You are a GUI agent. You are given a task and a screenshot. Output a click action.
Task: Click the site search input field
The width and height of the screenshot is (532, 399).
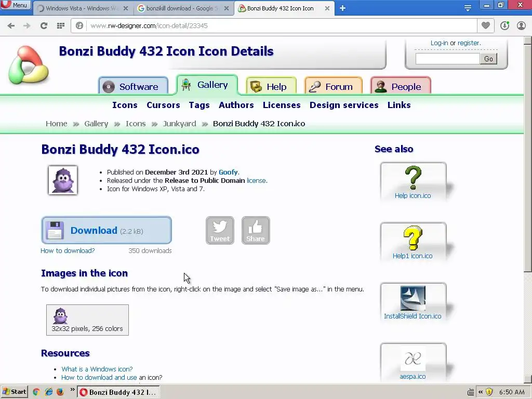[447, 59]
